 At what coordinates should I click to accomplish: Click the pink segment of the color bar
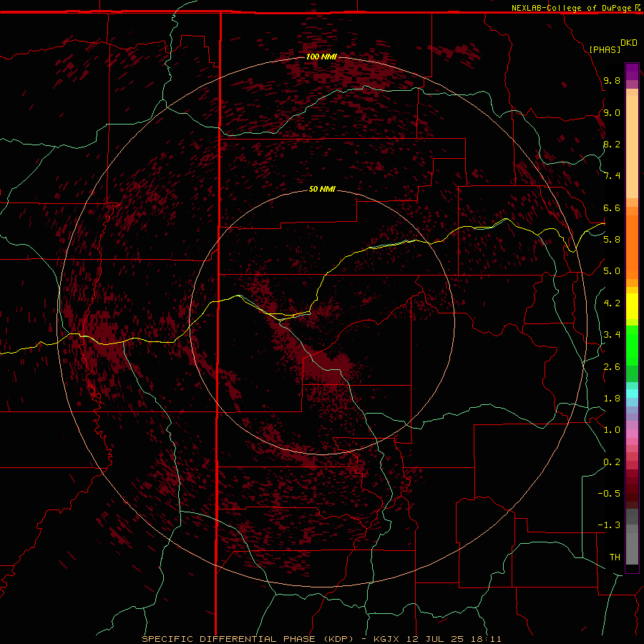pos(632,434)
